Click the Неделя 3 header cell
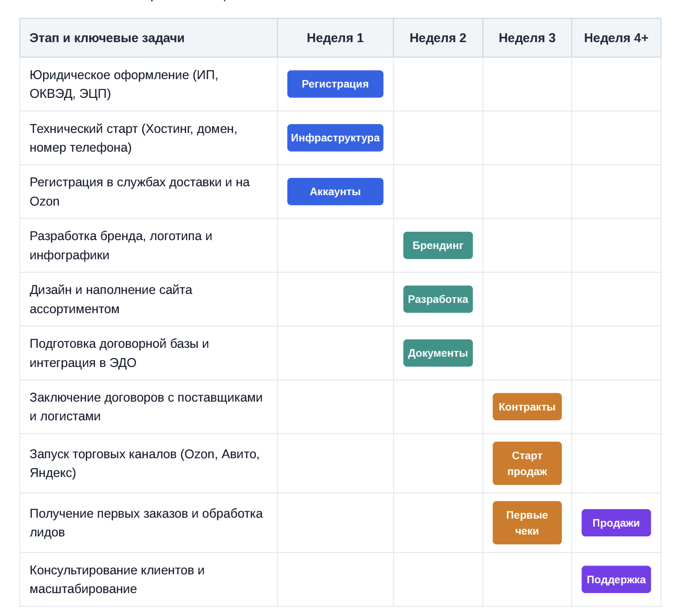Image resolution: width=677 pixels, height=616 pixels. 527,38
